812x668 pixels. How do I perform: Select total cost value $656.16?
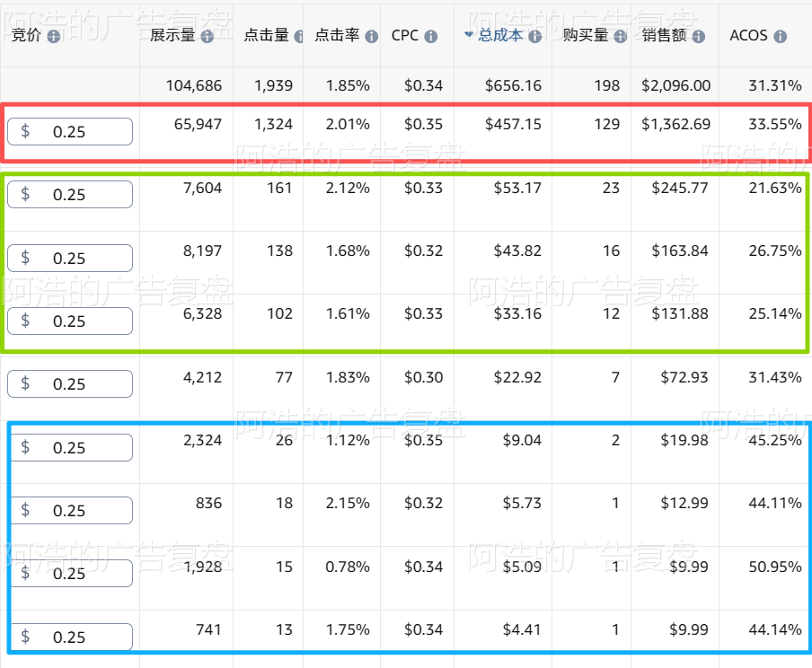513,85
